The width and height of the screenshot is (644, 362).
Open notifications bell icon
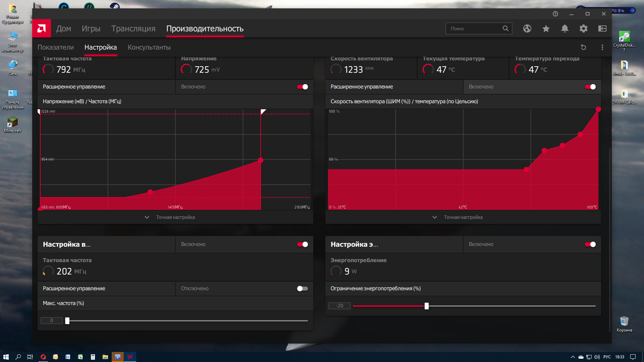tap(565, 28)
